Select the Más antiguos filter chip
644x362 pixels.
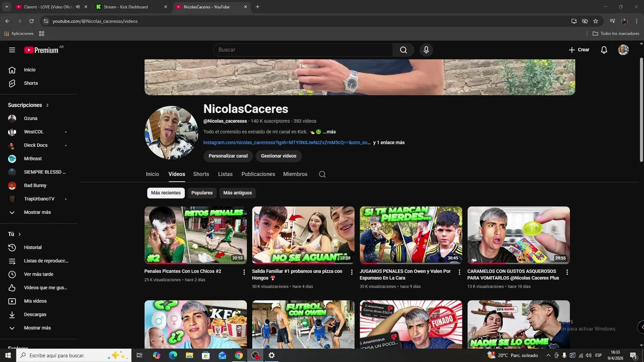point(237,193)
